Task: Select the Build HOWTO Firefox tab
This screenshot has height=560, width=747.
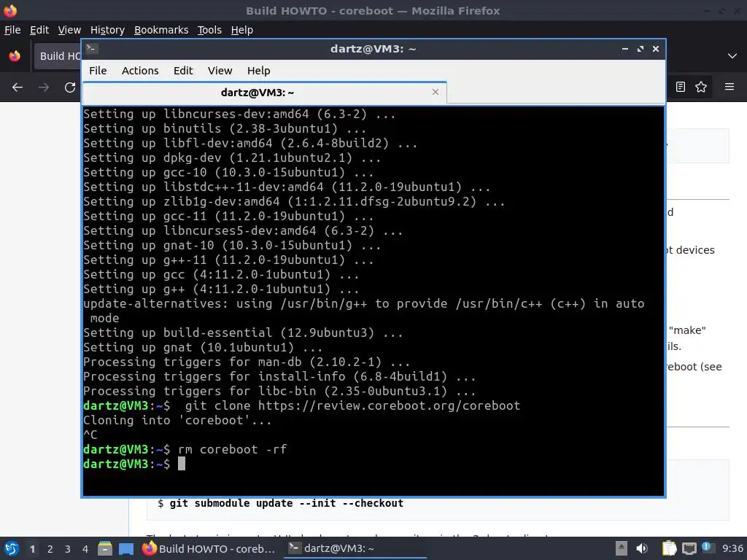Action: (58, 55)
